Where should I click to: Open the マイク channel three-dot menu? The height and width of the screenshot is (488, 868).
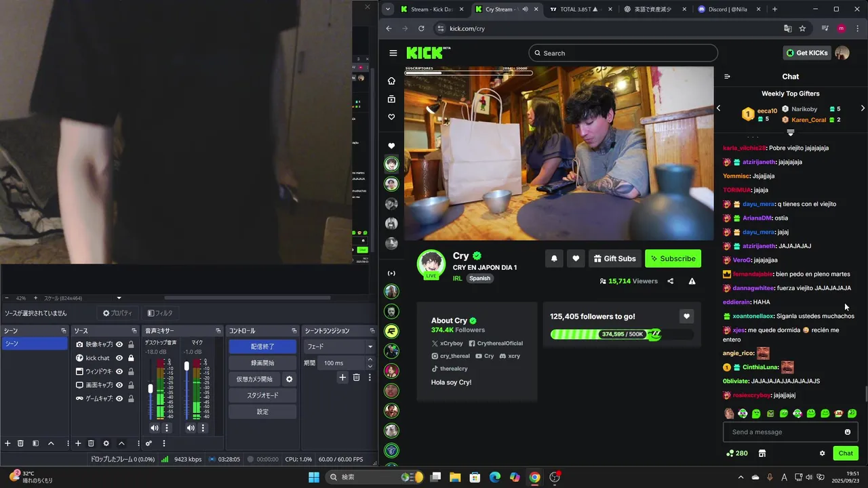pos(202,428)
